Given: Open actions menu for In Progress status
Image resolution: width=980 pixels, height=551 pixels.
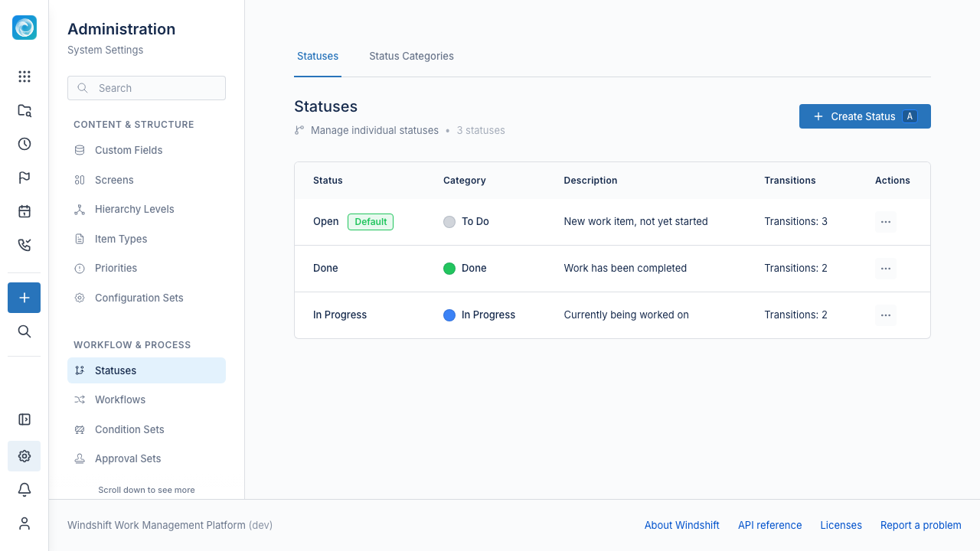Looking at the screenshot, I should (886, 315).
